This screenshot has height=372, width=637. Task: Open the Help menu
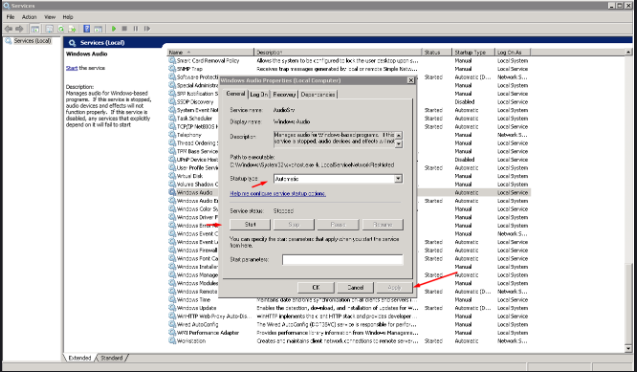coord(68,17)
